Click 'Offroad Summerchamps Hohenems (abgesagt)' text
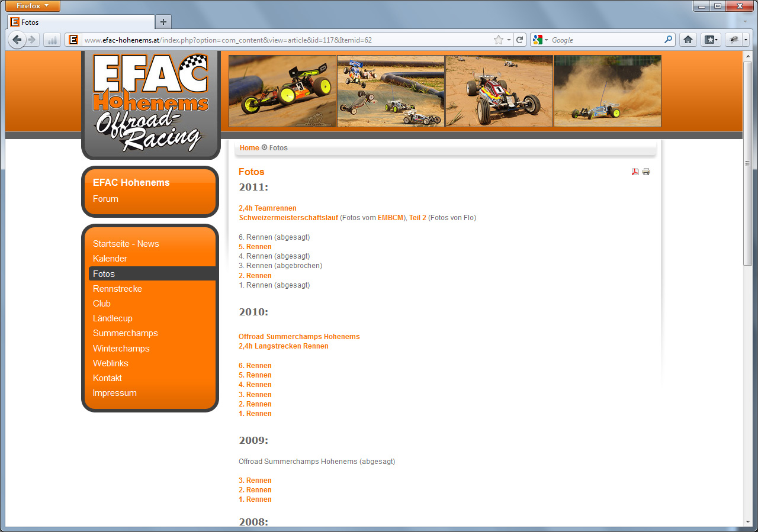The height and width of the screenshot is (532, 758). (x=317, y=462)
